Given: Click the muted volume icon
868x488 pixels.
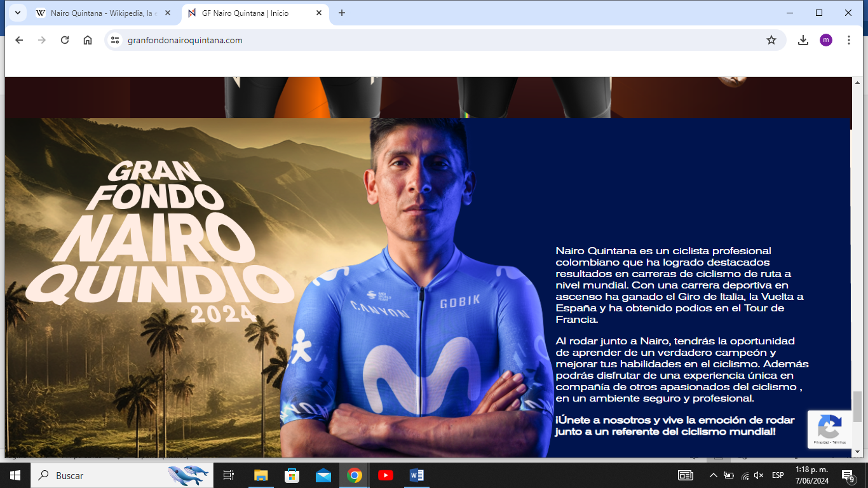Looking at the screenshot, I should (759, 475).
